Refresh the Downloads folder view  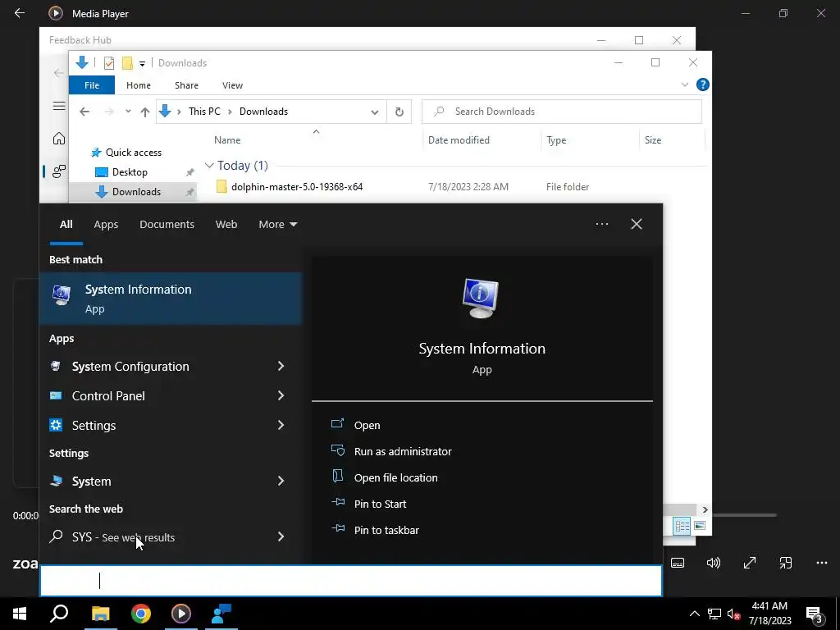[x=399, y=112]
